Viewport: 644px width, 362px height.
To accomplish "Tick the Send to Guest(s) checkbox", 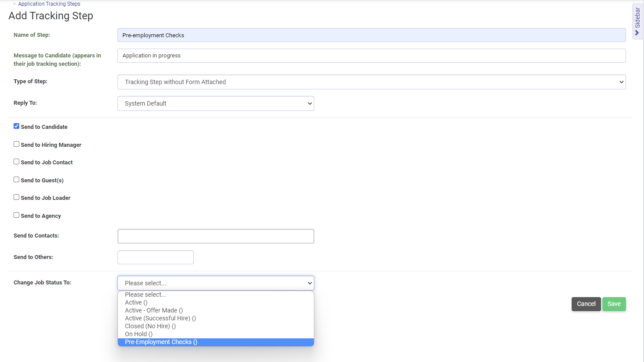I will (x=17, y=180).
